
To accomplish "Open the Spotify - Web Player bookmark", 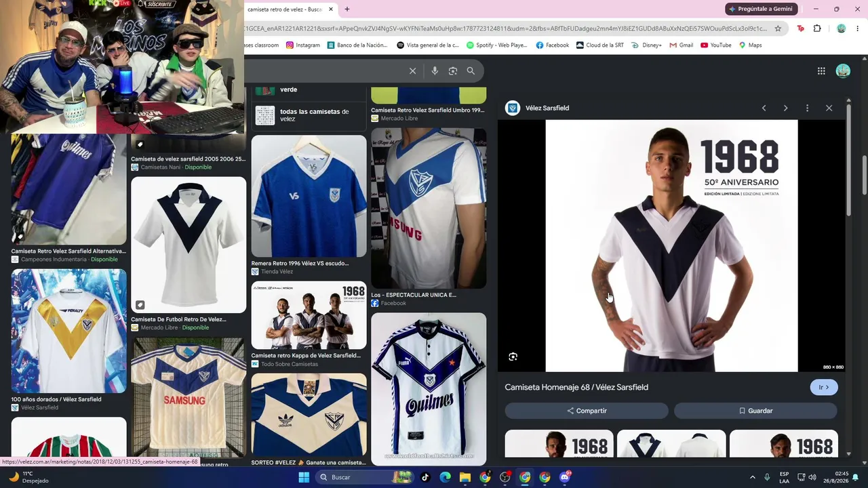I will pos(496,45).
